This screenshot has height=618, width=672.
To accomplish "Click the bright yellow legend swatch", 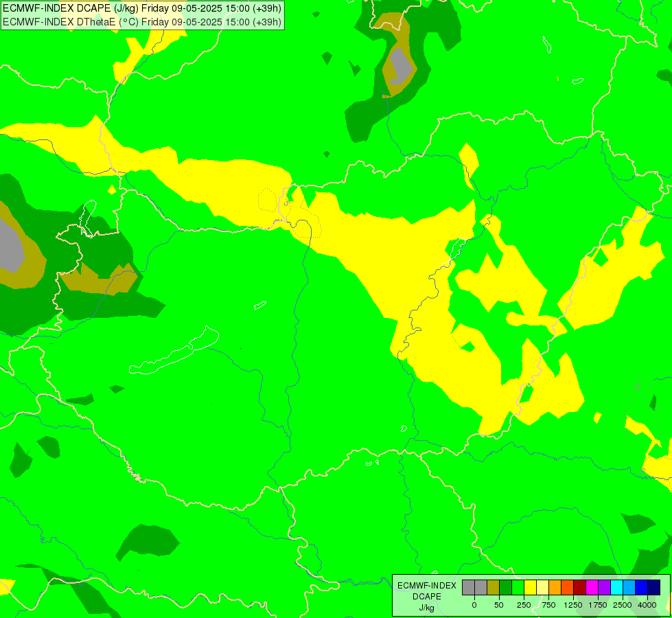I will click(531, 588).
